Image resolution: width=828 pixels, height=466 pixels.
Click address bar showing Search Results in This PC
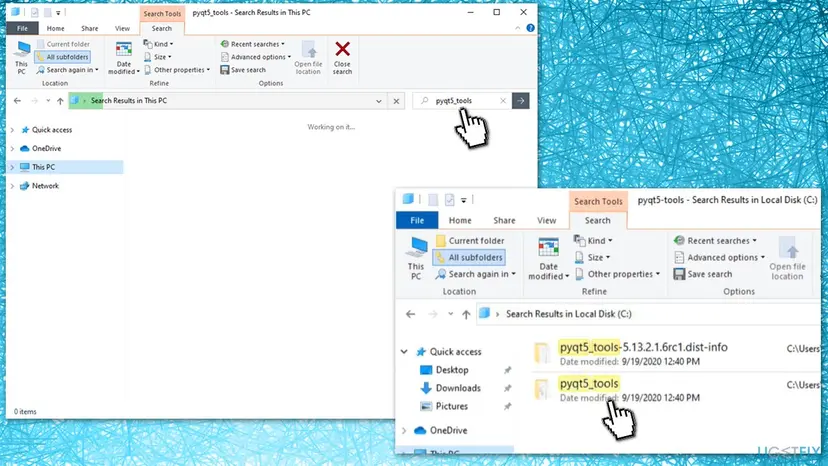227,100
